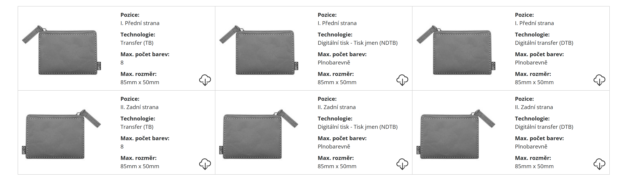Click "85mm x 50mm" in back side Transfer (TB) card
The width and height of the screenshot is (644, 182).
click(139, 166)
